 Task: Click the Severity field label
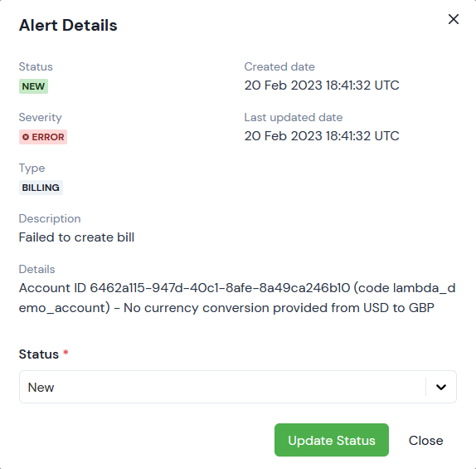[x=41, y=118]
